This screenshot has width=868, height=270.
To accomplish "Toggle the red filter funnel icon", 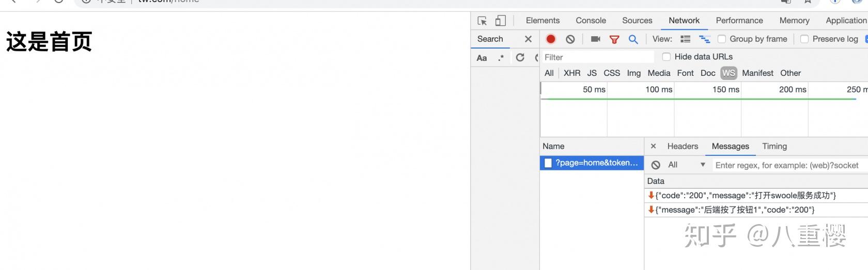I will coord(614,39).
